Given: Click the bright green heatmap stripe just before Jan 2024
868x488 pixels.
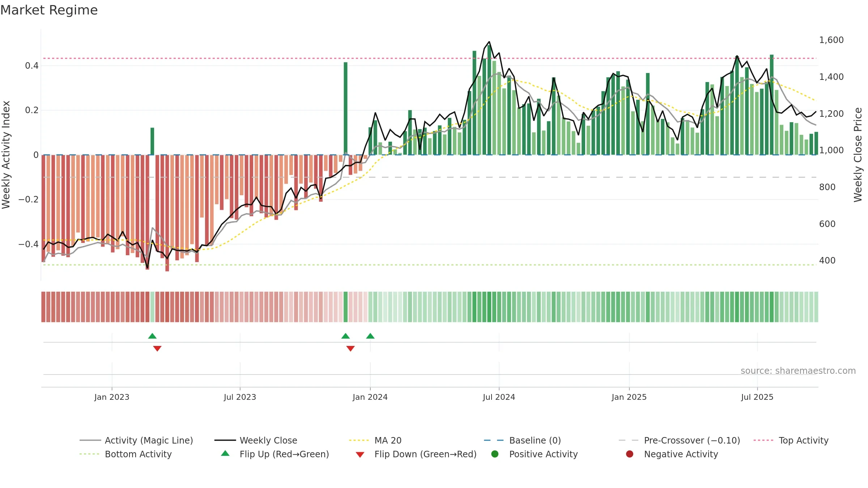Looking at the screenshot, I should click(346, 307).
